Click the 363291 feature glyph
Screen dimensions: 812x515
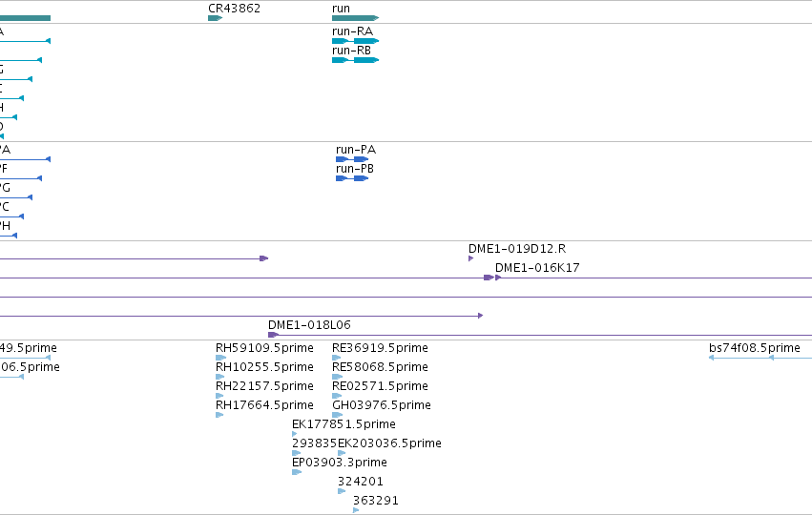point(356,511)
